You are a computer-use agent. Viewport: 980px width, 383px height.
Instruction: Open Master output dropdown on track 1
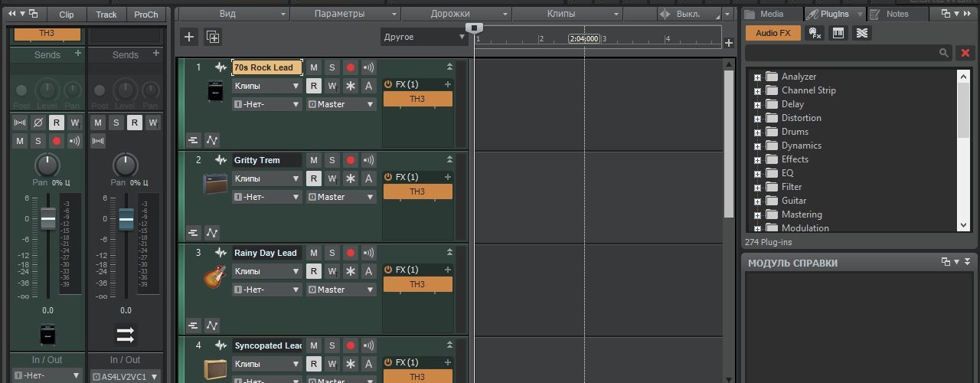point(341,104)
